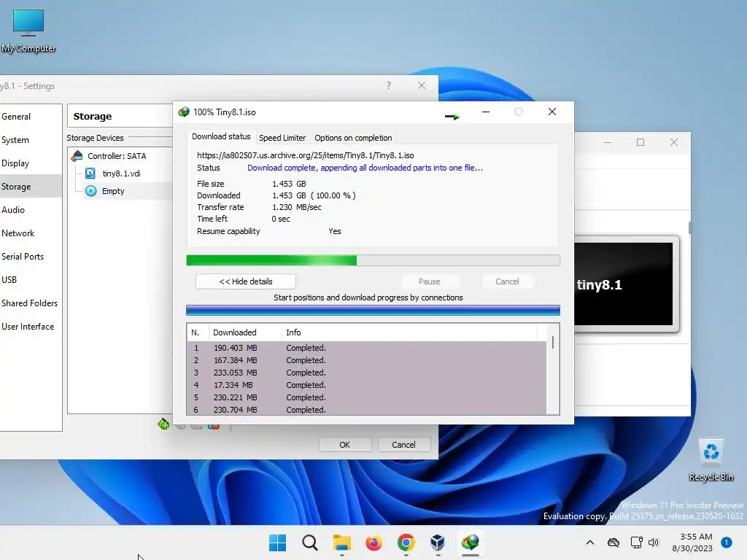Minimize the 100% Tiny8.1.iso download dialog
Screen dimensions: 747x560
(x=485, y=112)
